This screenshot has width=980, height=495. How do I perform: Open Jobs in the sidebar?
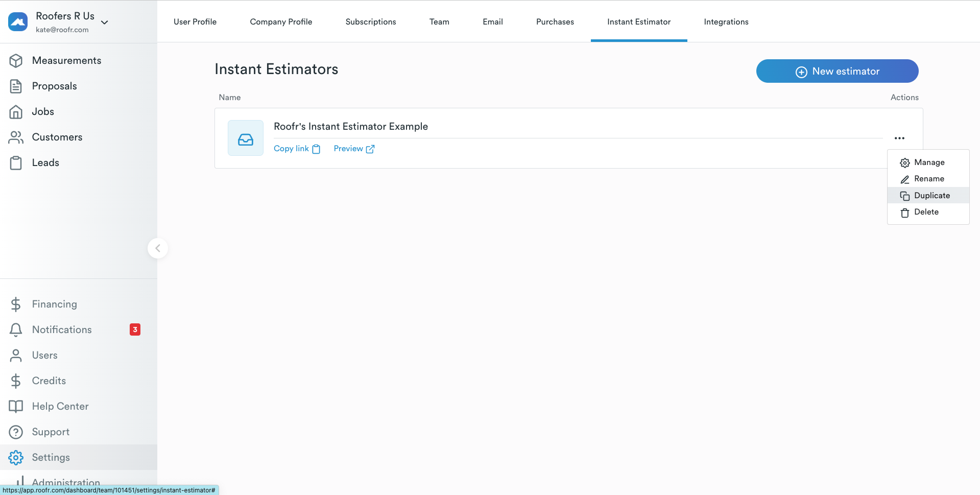click(x=79, y=112)
